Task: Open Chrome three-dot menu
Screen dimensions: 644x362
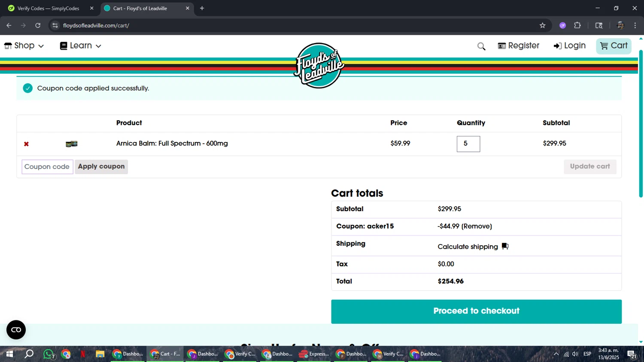Action: 635,25
